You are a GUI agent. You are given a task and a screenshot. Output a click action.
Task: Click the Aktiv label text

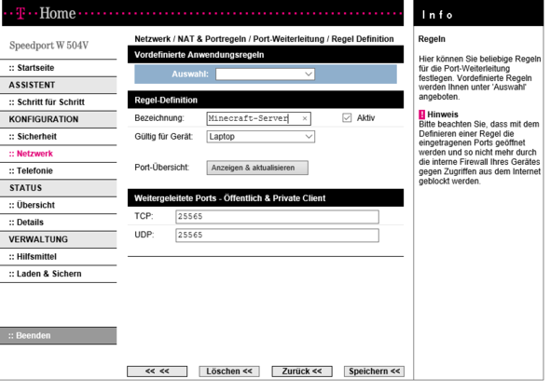point(365,118)
